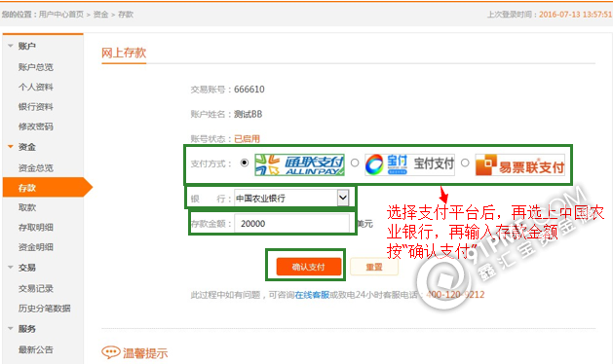This screenshot has width=613, height=364.
Task: Click the 美元 currency label
Action: point(364,224)
